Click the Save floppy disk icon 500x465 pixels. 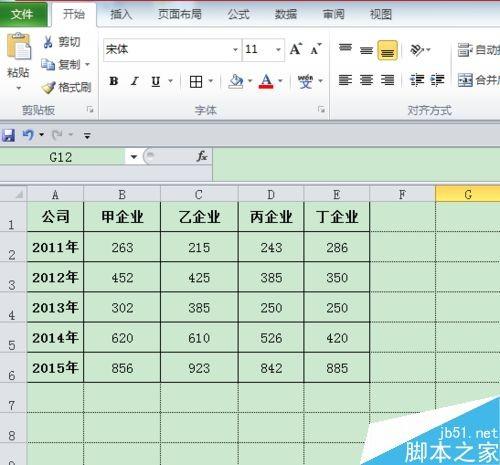click(8, 135)
